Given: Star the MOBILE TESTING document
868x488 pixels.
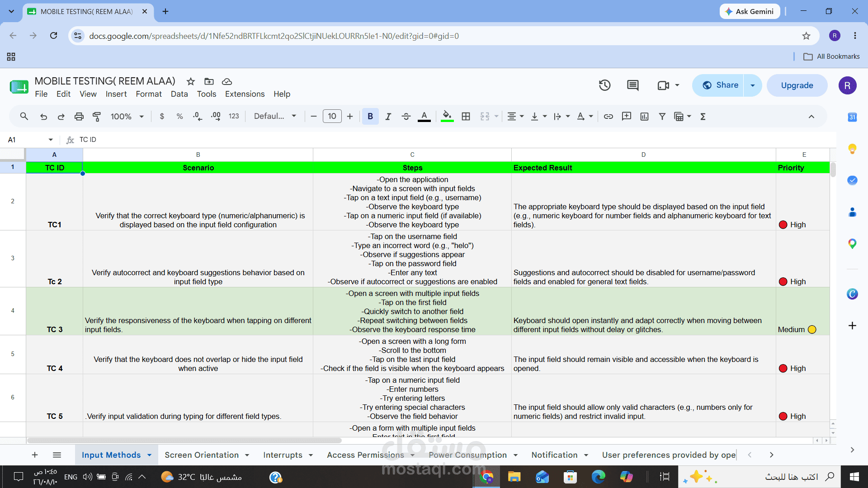Looking at the screenshot, I should pyautogui.click(x=191, y=81).
